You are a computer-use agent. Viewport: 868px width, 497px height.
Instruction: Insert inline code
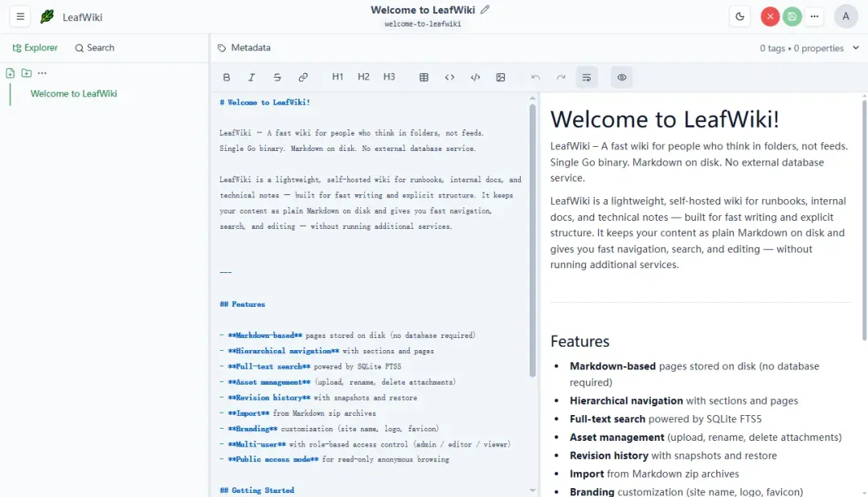pos(449,77)
